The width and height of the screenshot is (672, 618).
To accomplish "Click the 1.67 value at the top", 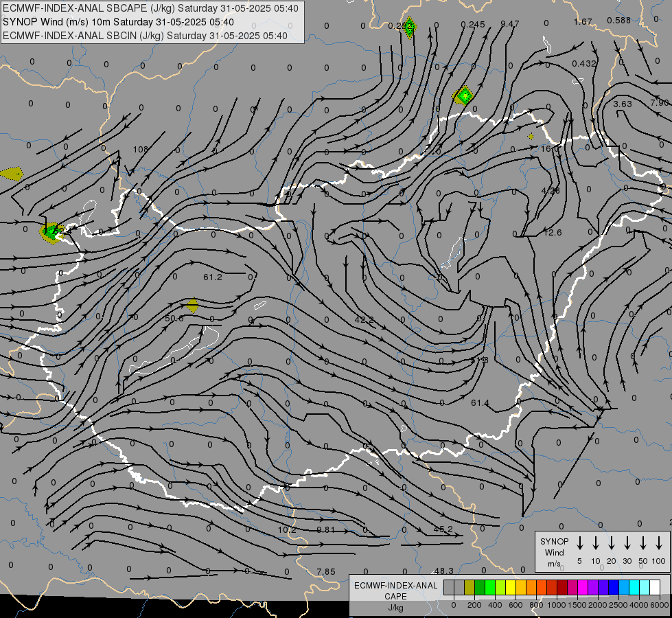I will click(583, 21).
